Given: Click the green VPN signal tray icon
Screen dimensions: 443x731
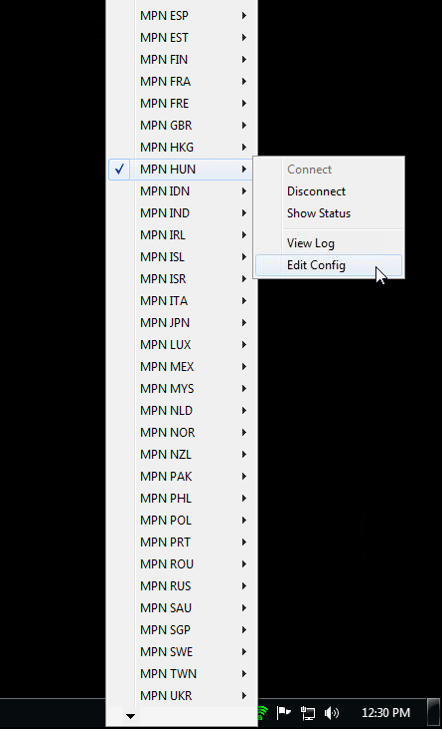Looking at the screenshot, I should point(263,712).
